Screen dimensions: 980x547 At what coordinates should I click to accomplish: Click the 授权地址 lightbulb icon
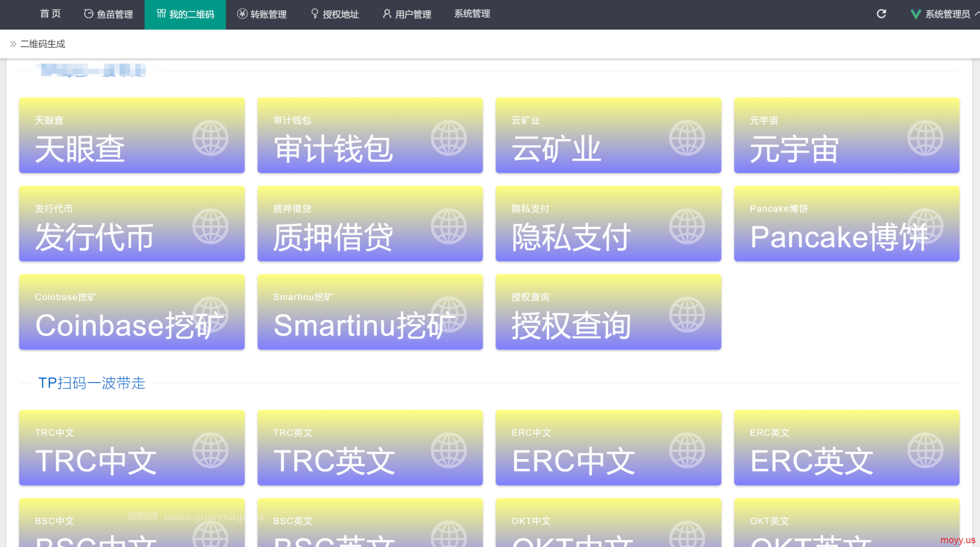click(x=314, y=14)
